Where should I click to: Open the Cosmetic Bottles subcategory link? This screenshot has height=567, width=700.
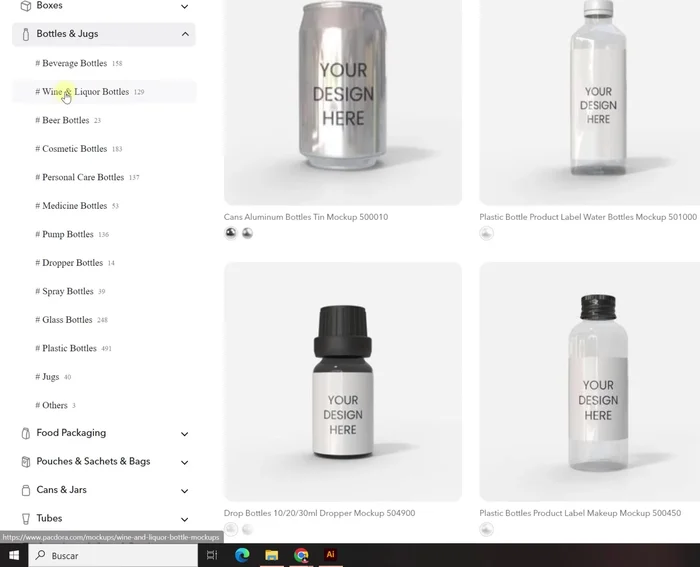(x=74, y=149)
